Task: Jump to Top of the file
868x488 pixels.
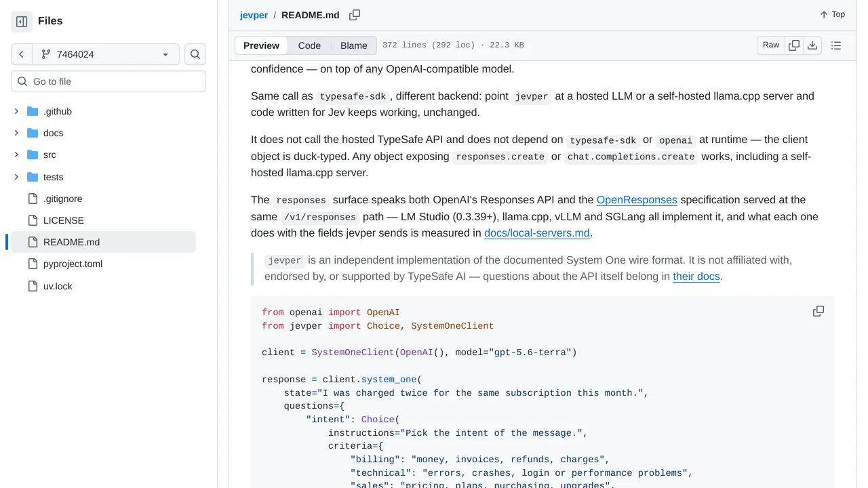Action: (832, 14)
